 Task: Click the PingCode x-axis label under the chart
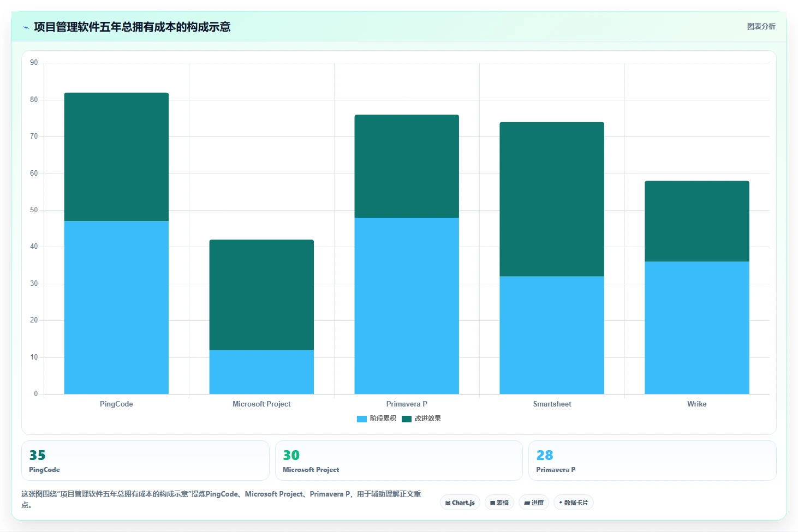pyautogui.click(x=116, y=404)
